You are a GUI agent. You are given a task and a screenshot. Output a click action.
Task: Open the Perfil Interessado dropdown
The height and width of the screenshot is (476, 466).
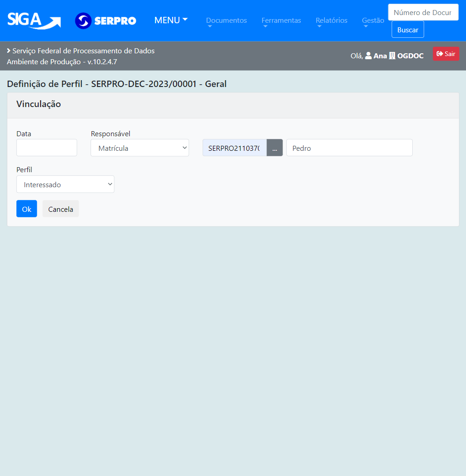tap(65, 184)
